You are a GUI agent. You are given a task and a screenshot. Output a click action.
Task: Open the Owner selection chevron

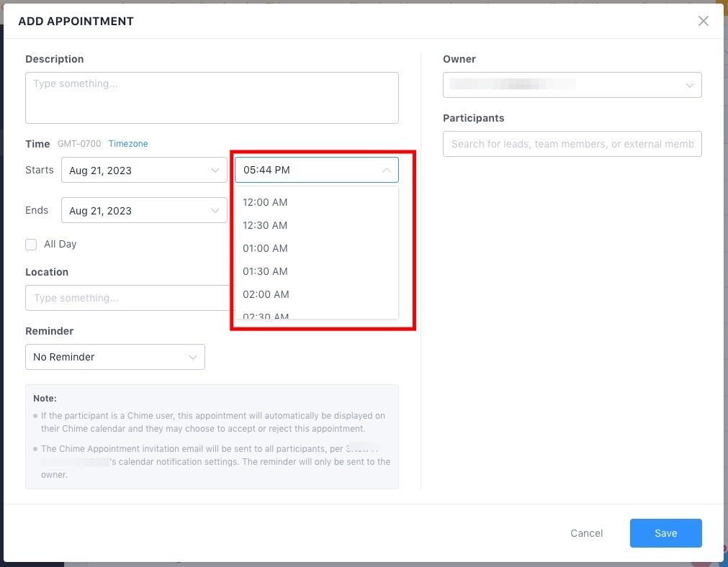tap(689, 85)
